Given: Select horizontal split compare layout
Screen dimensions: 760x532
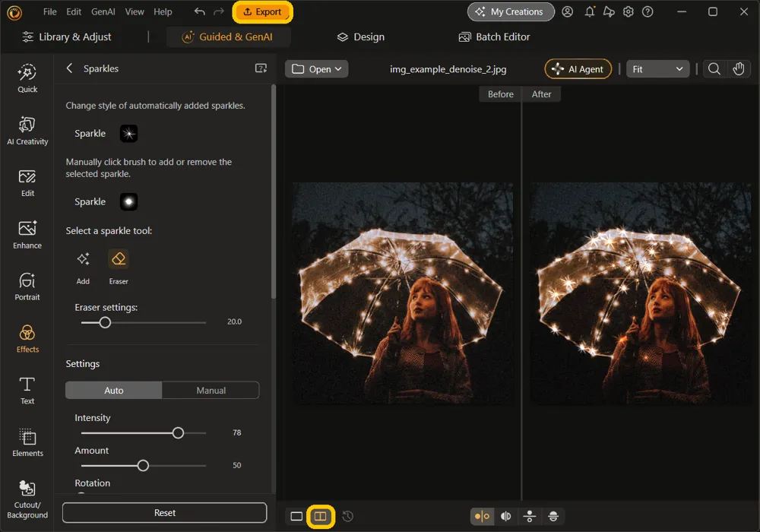Looking at the screenshot, I should point(553,516).
